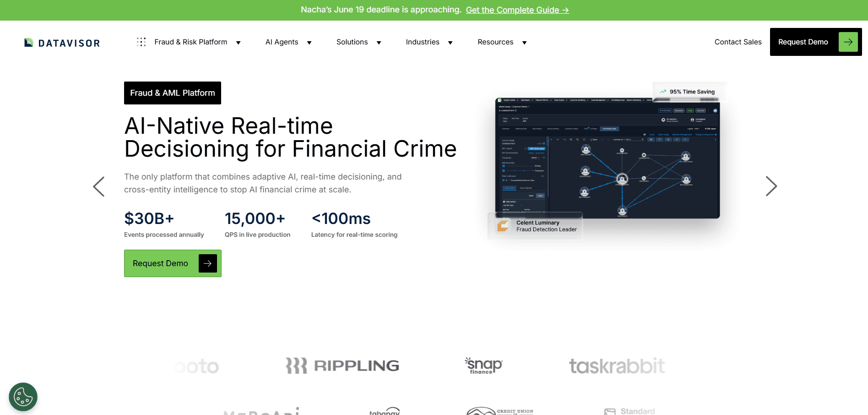
Task: Click the DataVisor logo
Action: coord(62,43)
